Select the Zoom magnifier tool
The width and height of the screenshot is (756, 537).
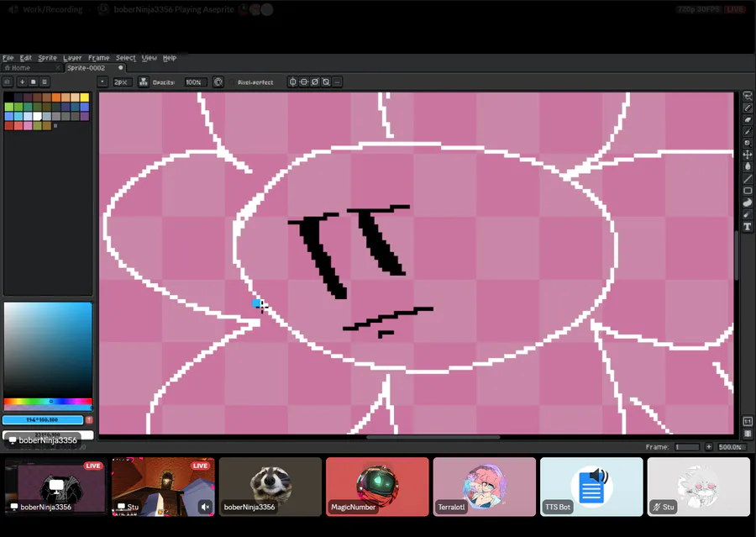748,143
